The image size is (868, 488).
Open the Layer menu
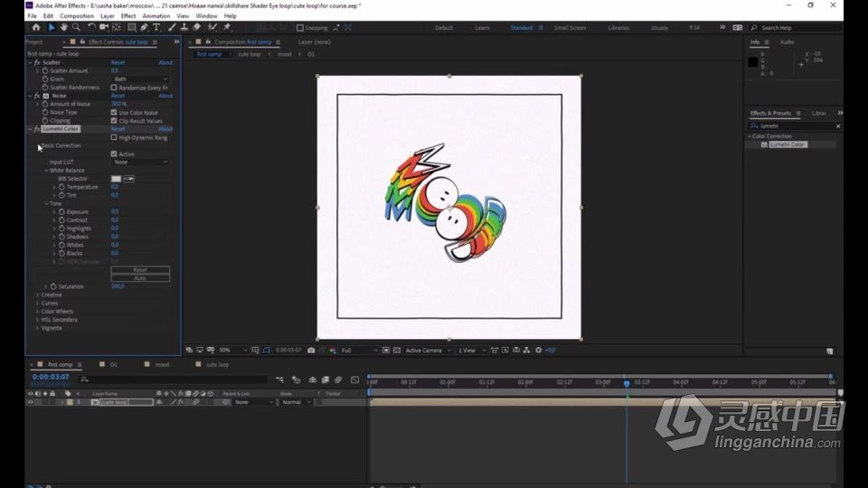pyautogui.click(x=108, y=16)
